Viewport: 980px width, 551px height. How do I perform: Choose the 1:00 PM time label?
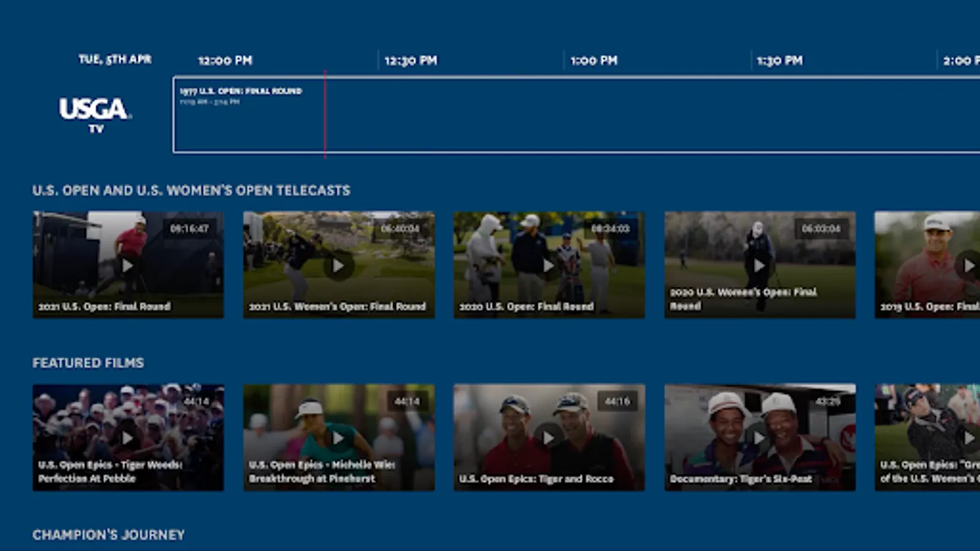[594, 61]
